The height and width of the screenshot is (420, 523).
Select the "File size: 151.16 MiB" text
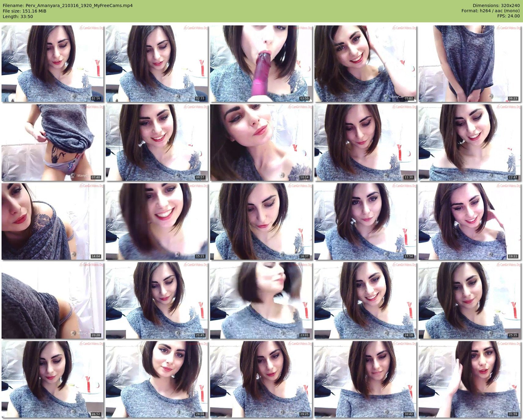24,11
